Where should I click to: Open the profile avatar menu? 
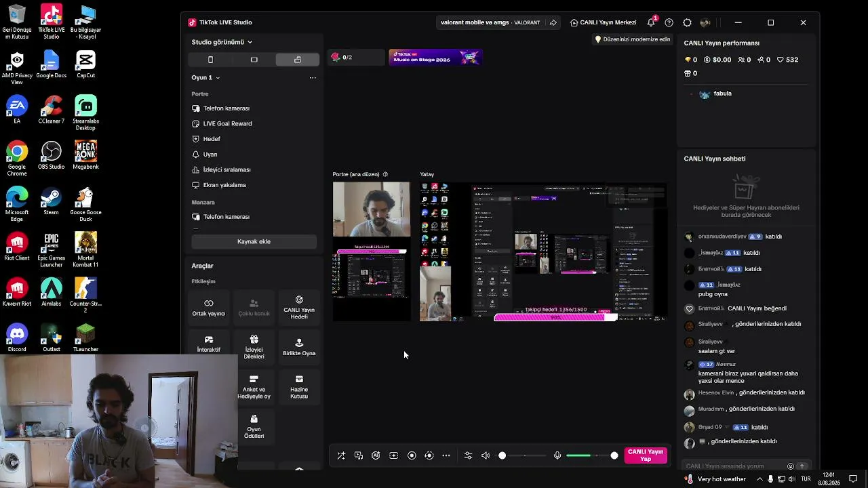705,22
